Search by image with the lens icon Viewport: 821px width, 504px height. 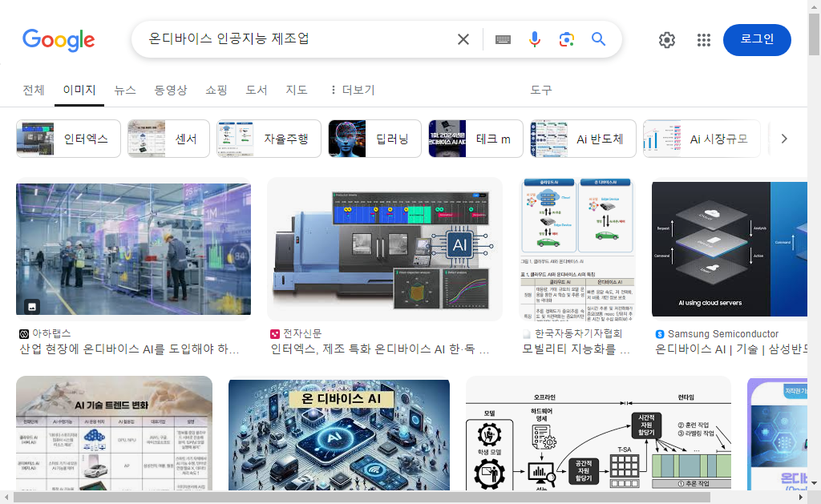tap(567, 39)
